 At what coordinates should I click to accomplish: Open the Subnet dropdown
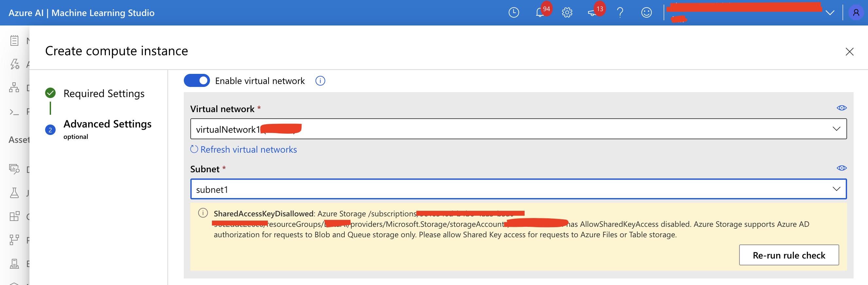[518, 189]
